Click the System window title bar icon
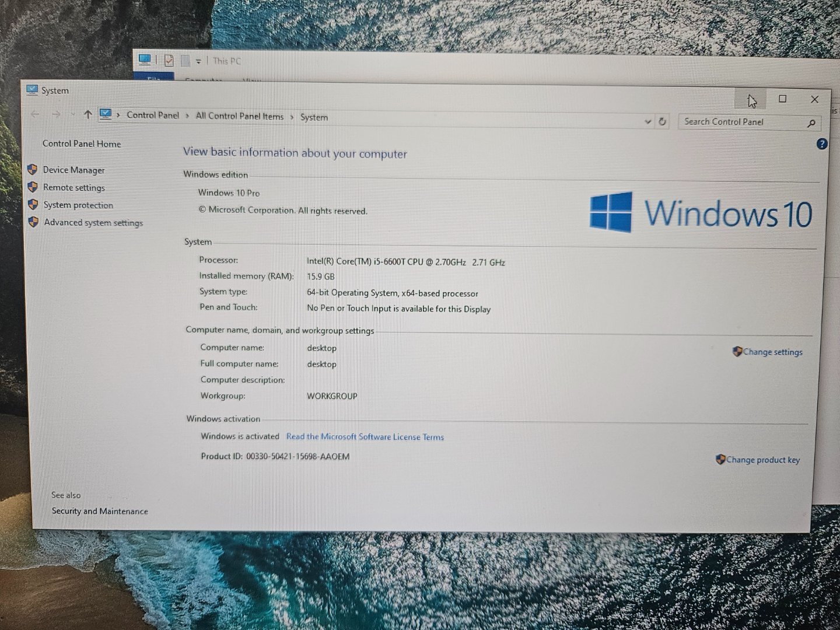Viewport: 840px width, 630px height. [32, 90]
